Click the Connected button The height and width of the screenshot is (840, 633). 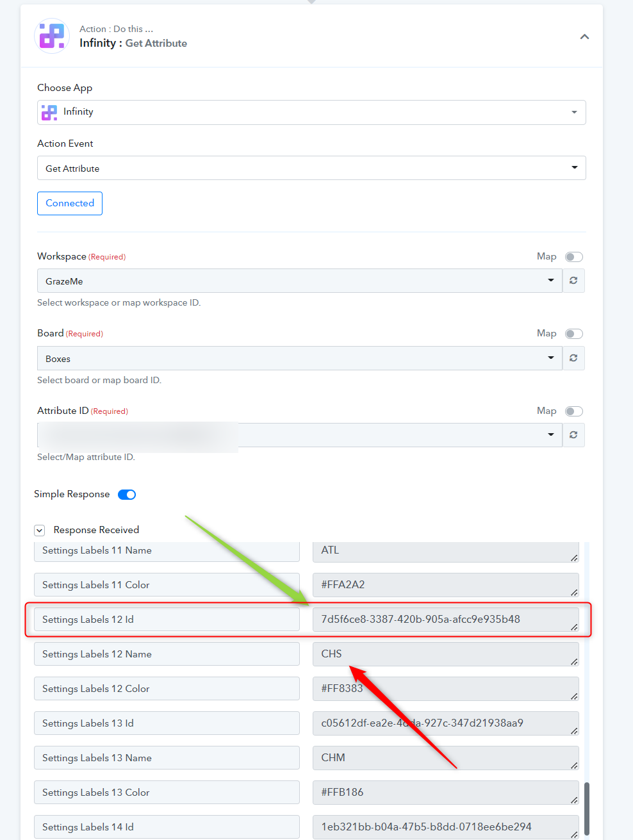click(x=70, y=203)
